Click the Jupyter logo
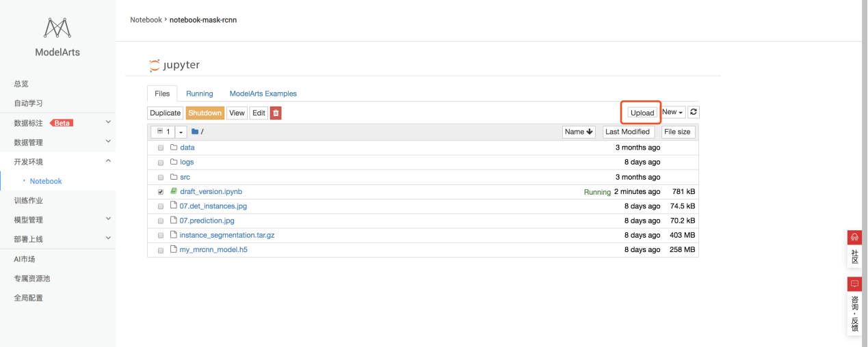This screenshot has width=868, height=347. [x=174, y=65]
